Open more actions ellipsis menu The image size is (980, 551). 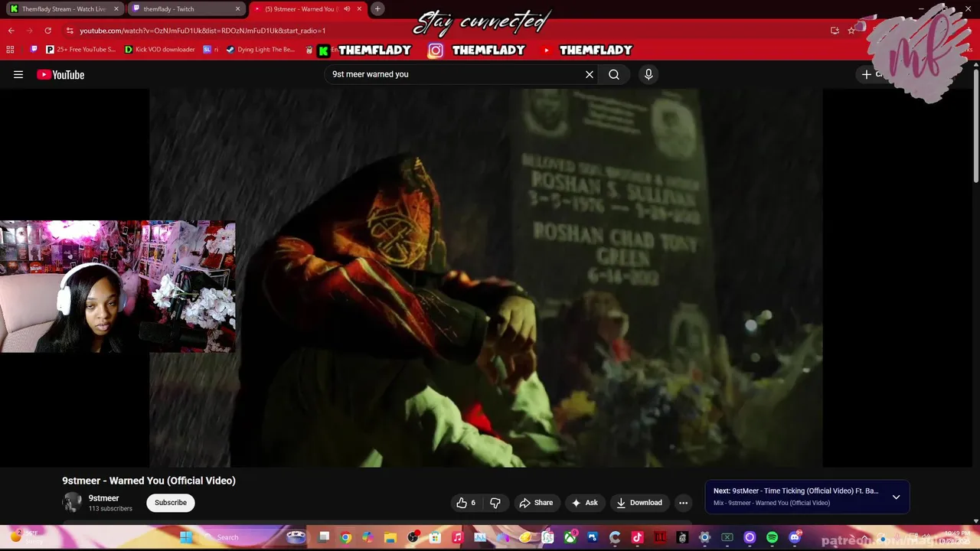point(684,503)
